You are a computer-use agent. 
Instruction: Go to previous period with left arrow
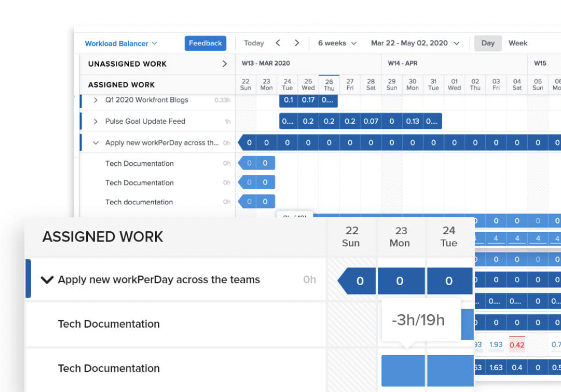(278, 43)
